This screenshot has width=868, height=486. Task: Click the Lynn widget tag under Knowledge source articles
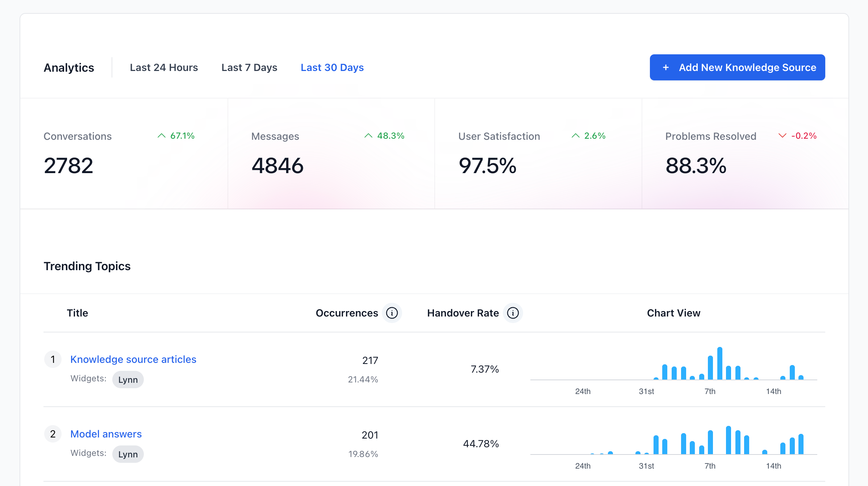click(128, 380)
